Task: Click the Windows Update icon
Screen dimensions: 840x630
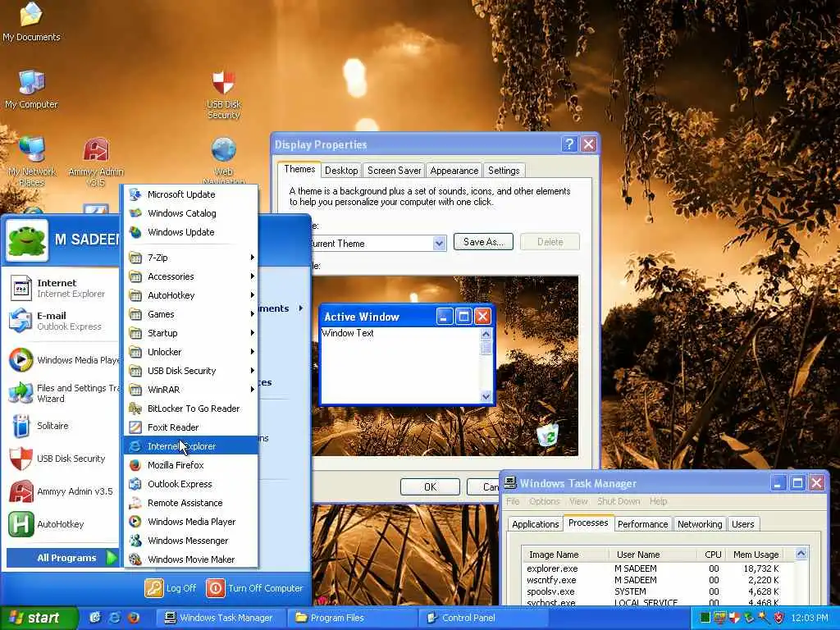Action: (135, 231)
